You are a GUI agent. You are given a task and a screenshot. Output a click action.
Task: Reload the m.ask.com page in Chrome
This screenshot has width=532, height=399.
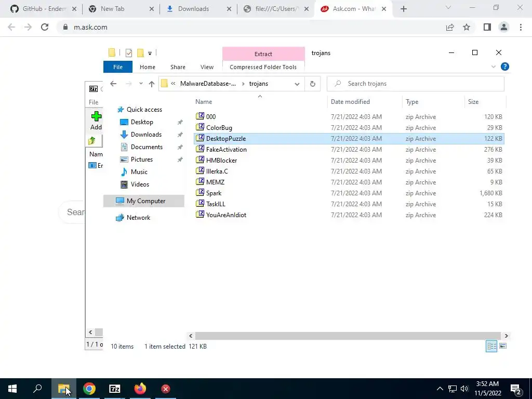[45, 27]
